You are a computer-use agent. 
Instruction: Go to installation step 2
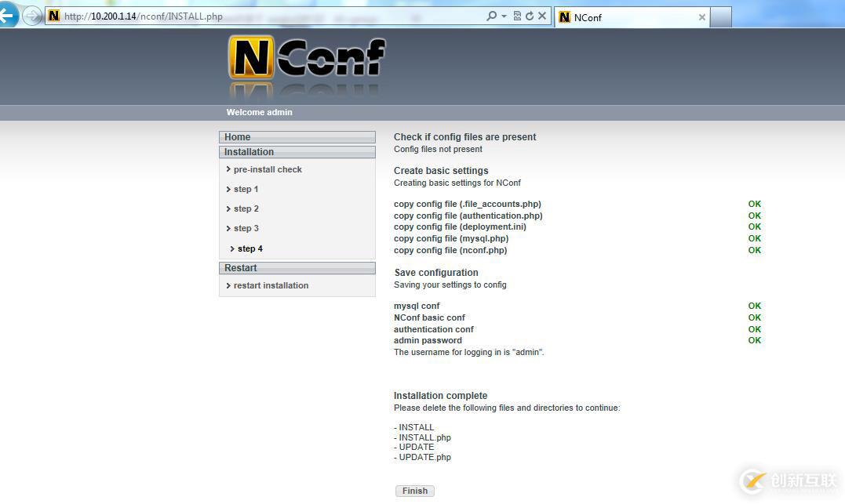[246, 208]
